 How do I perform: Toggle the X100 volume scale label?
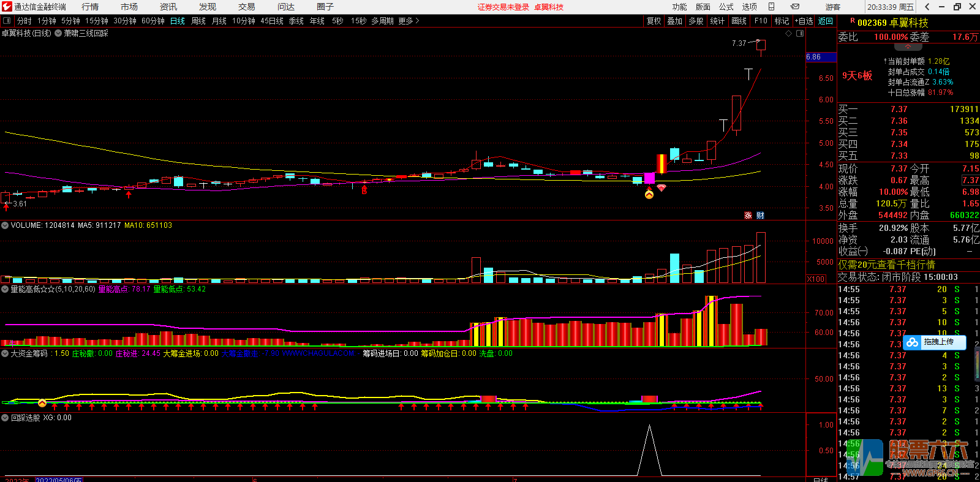(816, 279)
